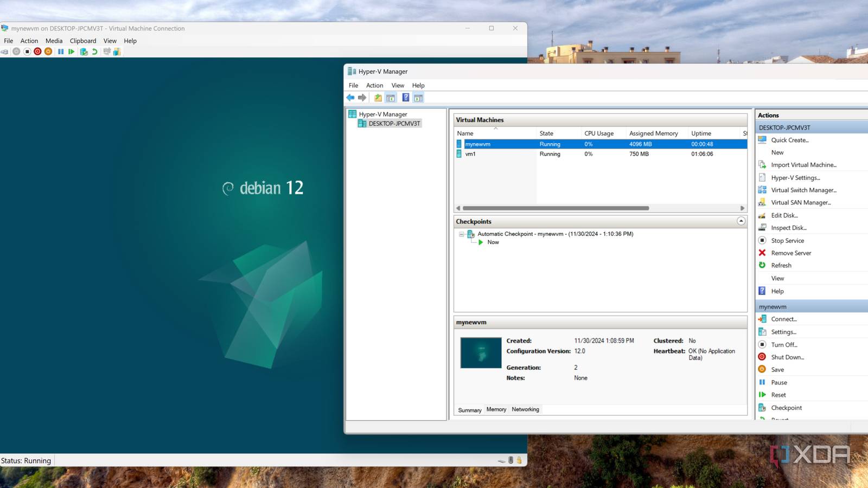Click Quick Create in Actions pane
Viewport: 868px width, 488px height.
tap(789, 140)
